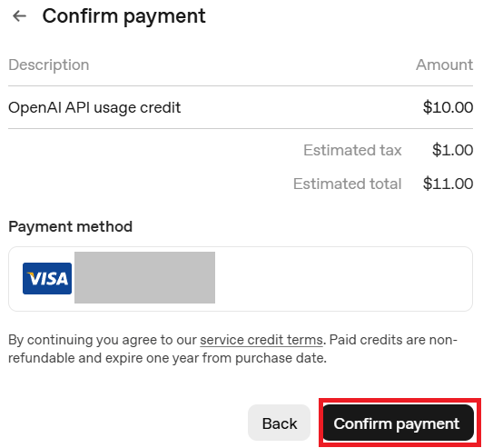Click the $1.00 tax amount
The width and height of the screenshot is (483, 448).
point(452,150)
